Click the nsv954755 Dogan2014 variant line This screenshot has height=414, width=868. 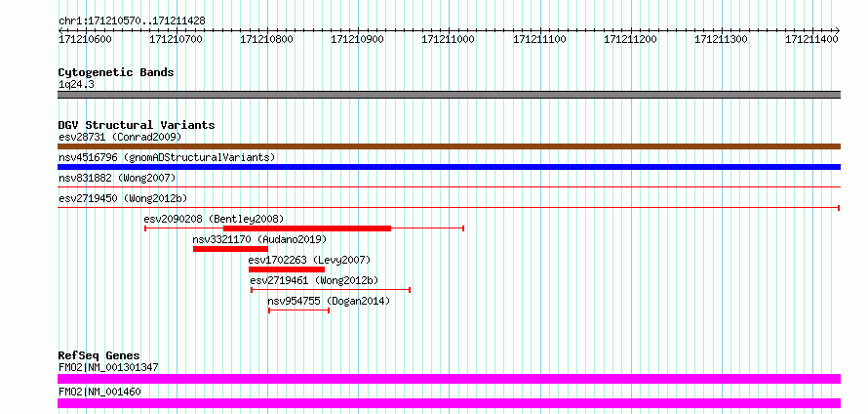(x=299, y=310)
